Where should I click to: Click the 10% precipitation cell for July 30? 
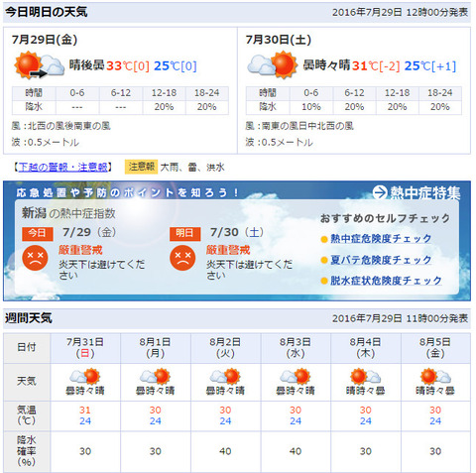[x=311, y=107]
